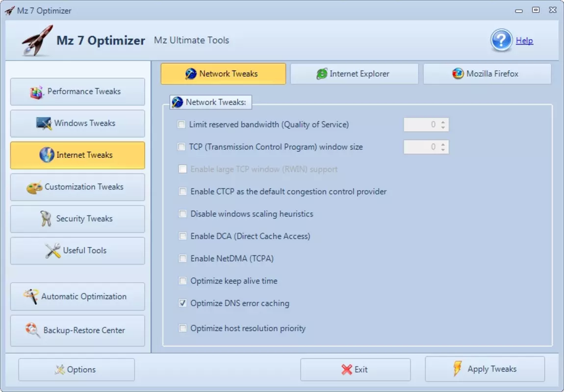Click the Exit button

[356, 369]
